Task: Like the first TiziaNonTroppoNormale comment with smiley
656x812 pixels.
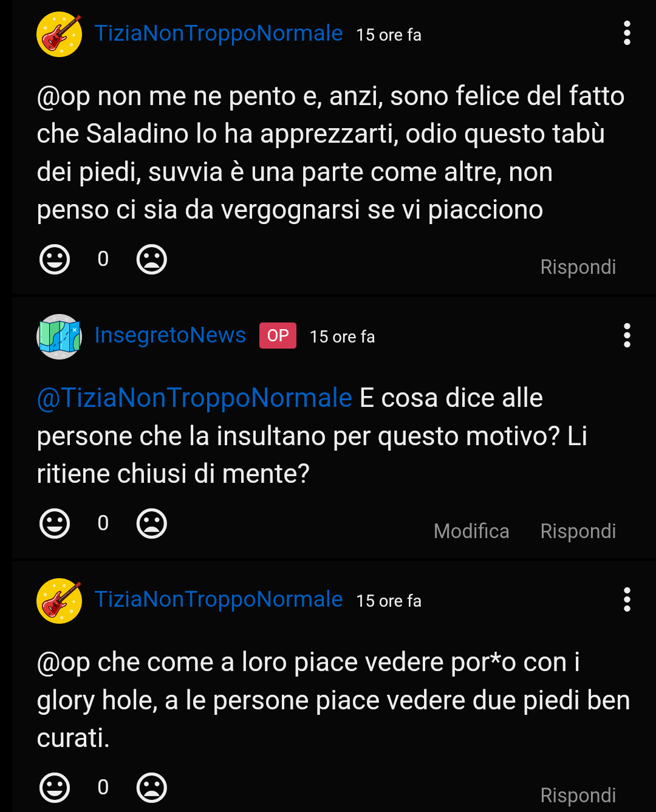Action: click(x=55, y=259)
